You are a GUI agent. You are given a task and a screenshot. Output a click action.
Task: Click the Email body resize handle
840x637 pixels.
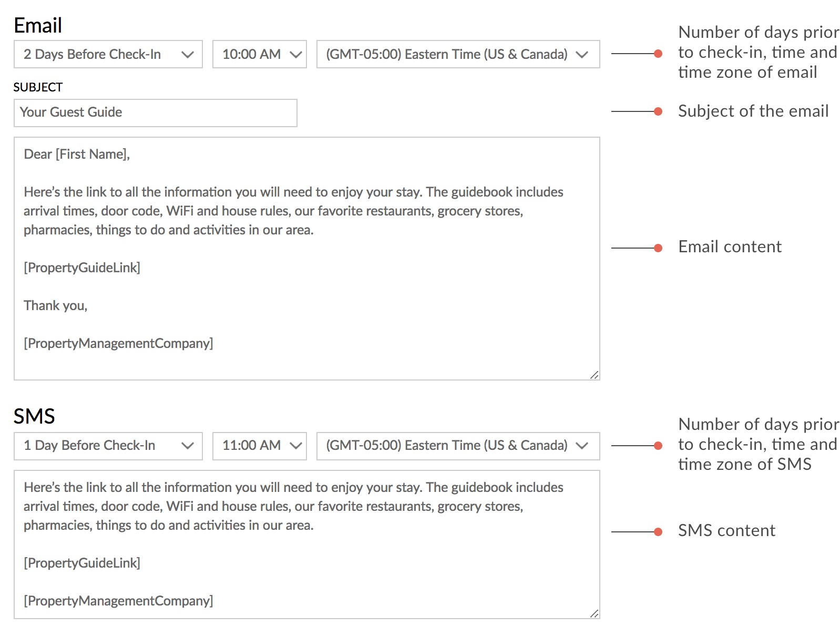tap(594, 375)
